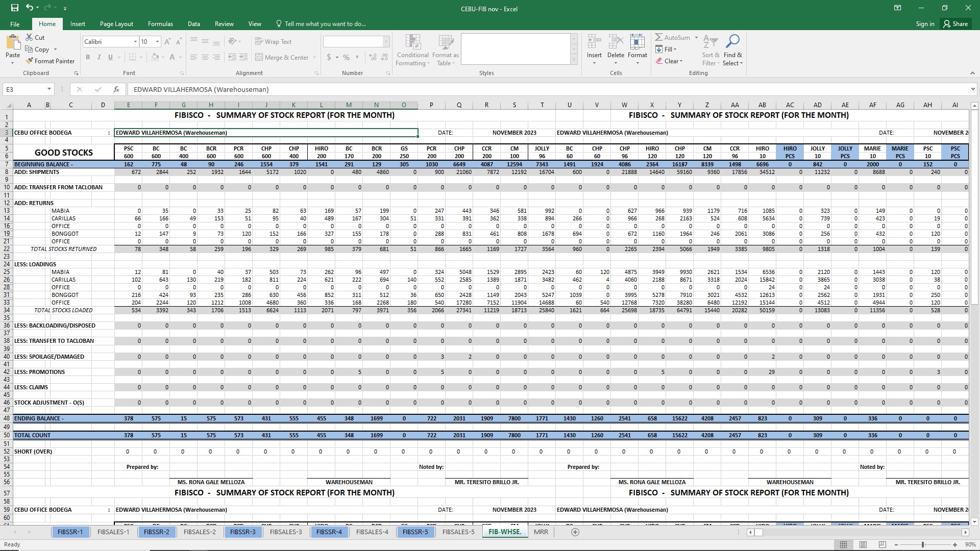
Task: Click the Tell me what you want search box
Action: tap(325, 24)
